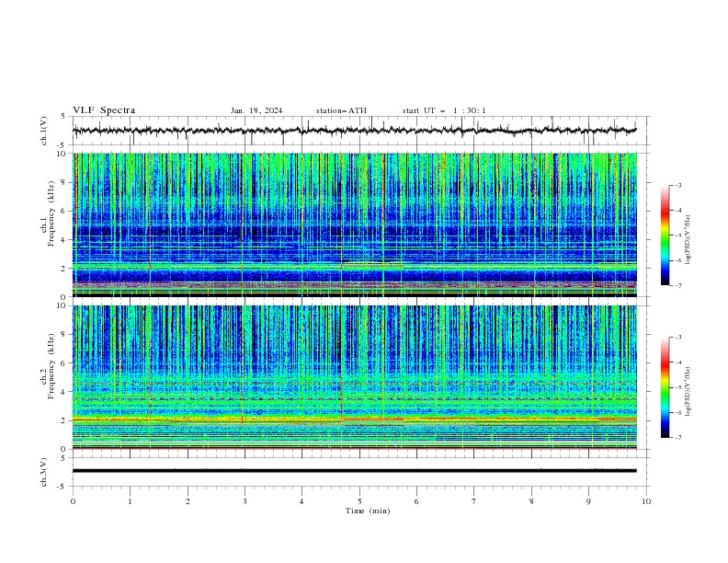728x563 pixels.
Task: Click the ch.3 flat voltage trace
Action: (x=354, y=471)
